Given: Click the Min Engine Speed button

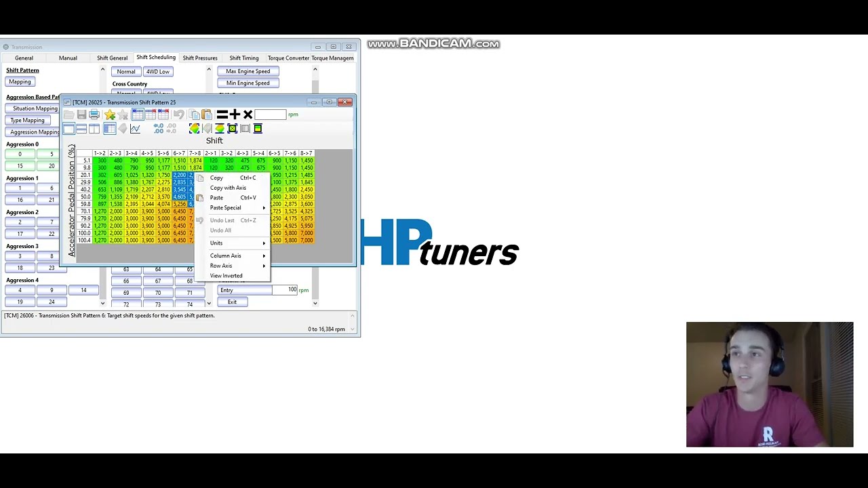Looking at the screenshot, I should click(248, 83).
